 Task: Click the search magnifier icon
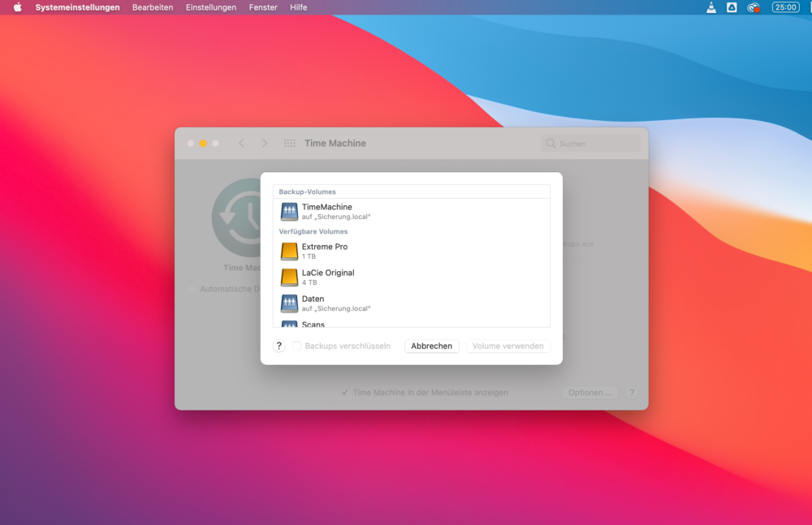click(551, 144)
